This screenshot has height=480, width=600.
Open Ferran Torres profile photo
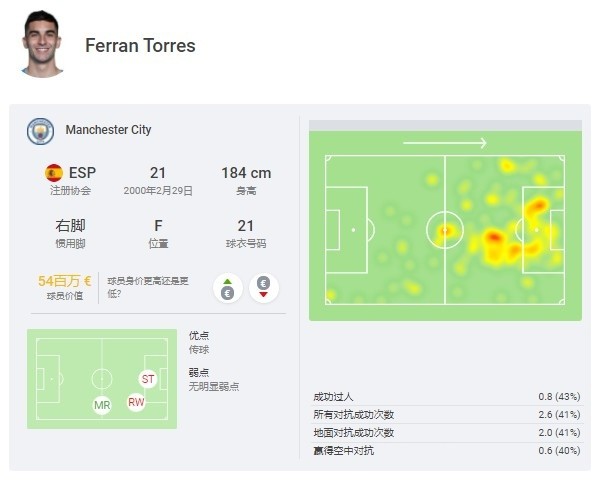coord(42,44)
